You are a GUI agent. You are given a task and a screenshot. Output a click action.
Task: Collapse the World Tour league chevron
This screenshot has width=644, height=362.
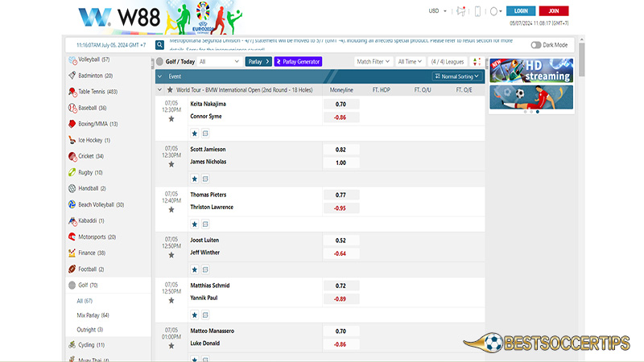(159, 89)
